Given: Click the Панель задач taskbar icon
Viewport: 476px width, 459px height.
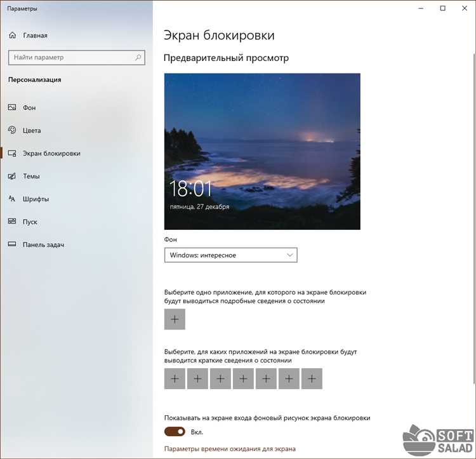Looking at the screenshot, I should (12, 244).
